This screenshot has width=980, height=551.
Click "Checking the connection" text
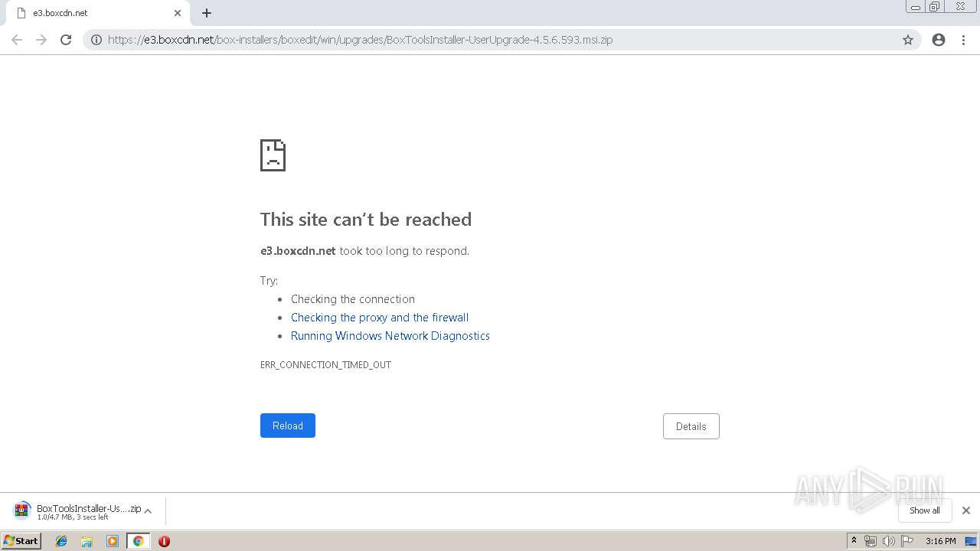click(353, 299)
